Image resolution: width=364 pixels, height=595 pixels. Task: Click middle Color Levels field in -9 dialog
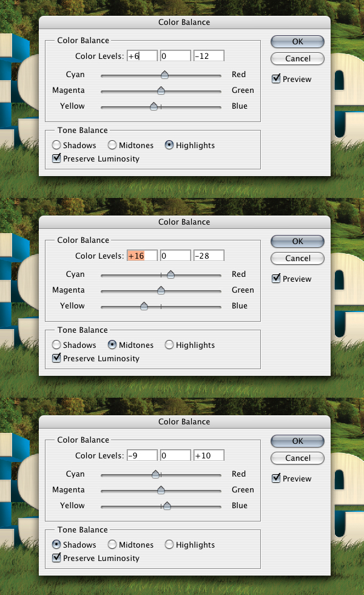point(175,455)
